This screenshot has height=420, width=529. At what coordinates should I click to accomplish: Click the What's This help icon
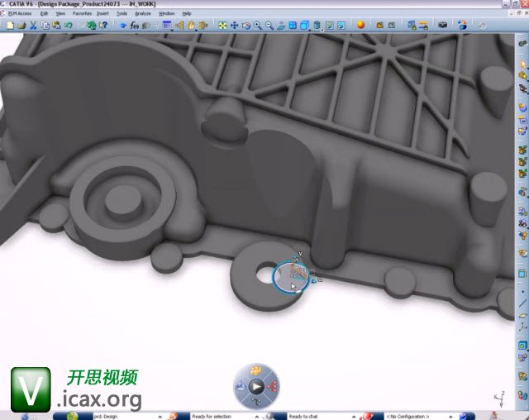(103, 26)
